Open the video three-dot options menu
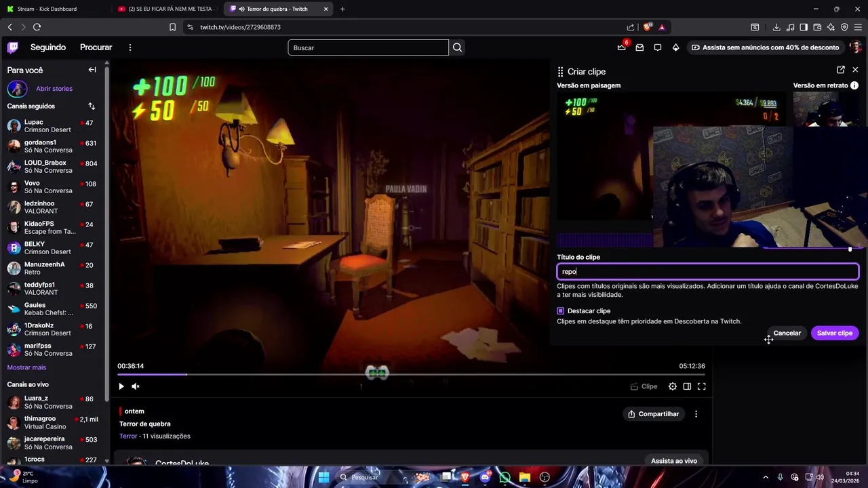 pos(696,414)
